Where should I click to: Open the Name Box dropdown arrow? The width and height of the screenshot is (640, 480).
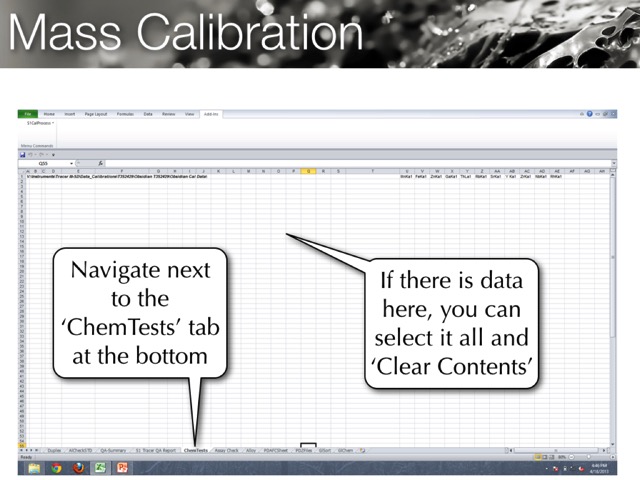[73, 163]
